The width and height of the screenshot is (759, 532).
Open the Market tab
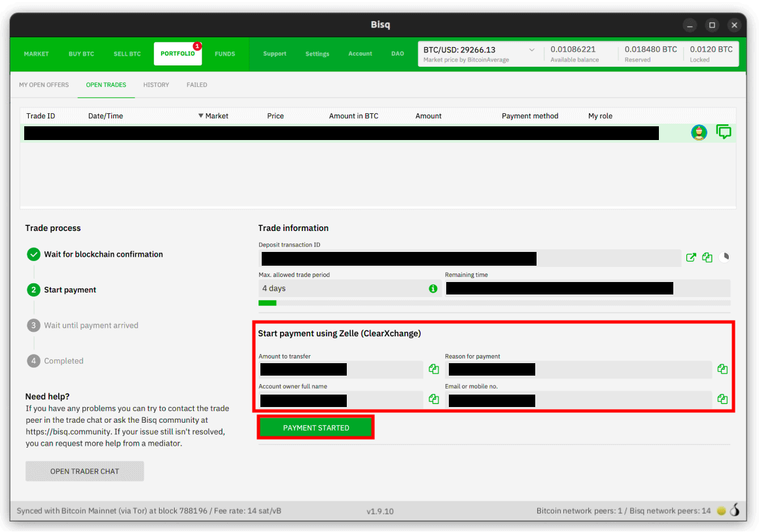point(36,54)
